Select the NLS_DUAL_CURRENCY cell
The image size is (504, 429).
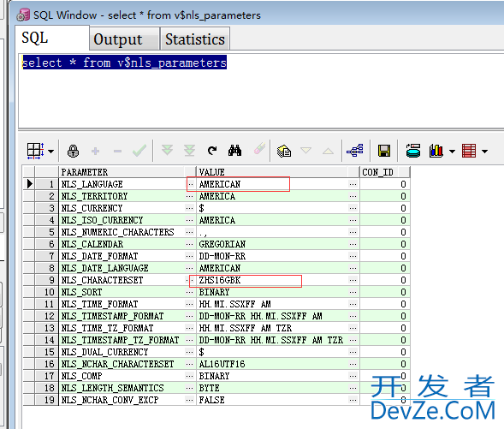click(127, 352)
